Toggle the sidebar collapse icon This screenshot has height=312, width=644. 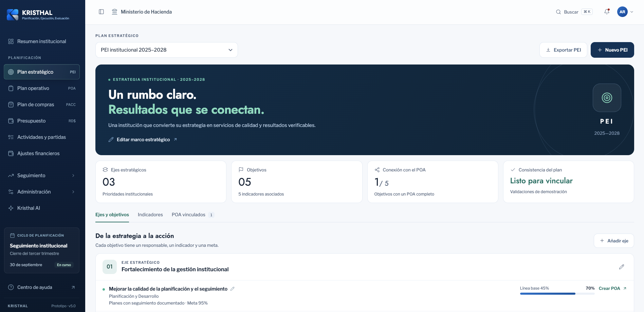[x=101, y=12]
